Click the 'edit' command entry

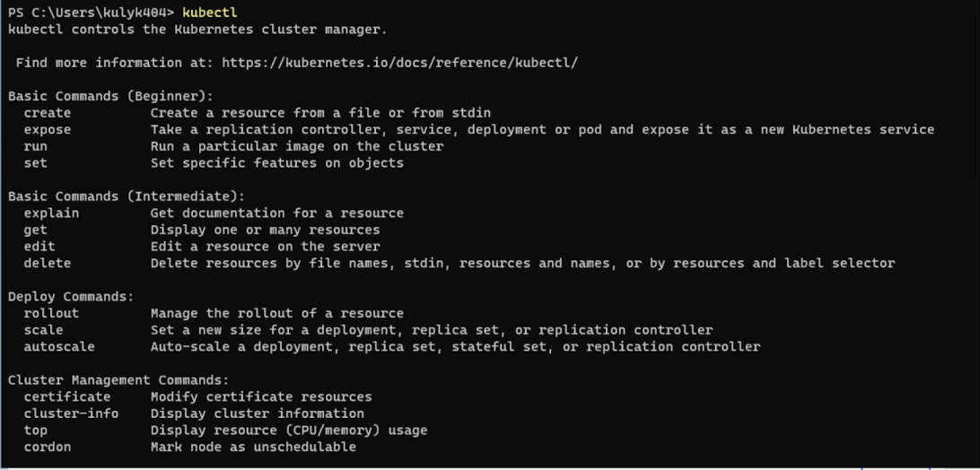pos(39,247)
